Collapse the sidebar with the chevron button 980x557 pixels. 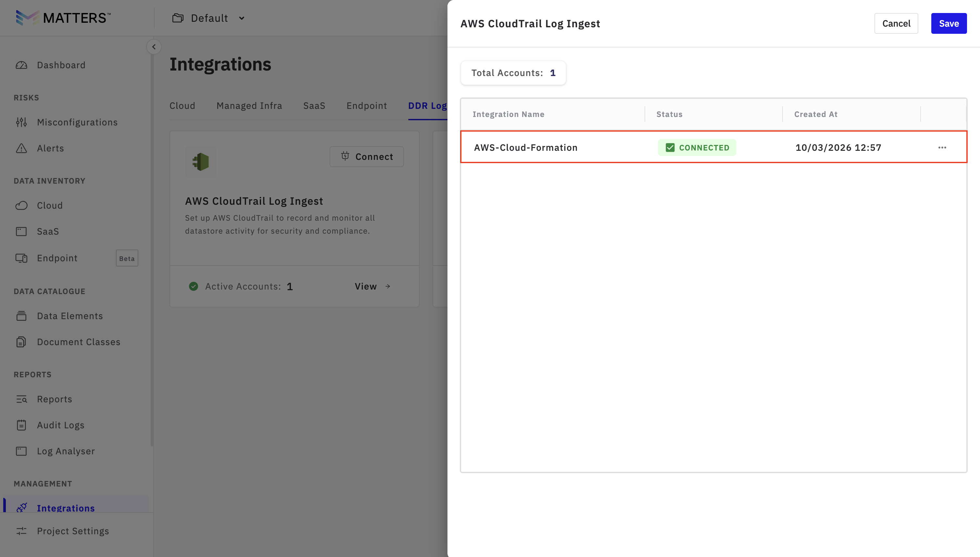pos(154,47)
